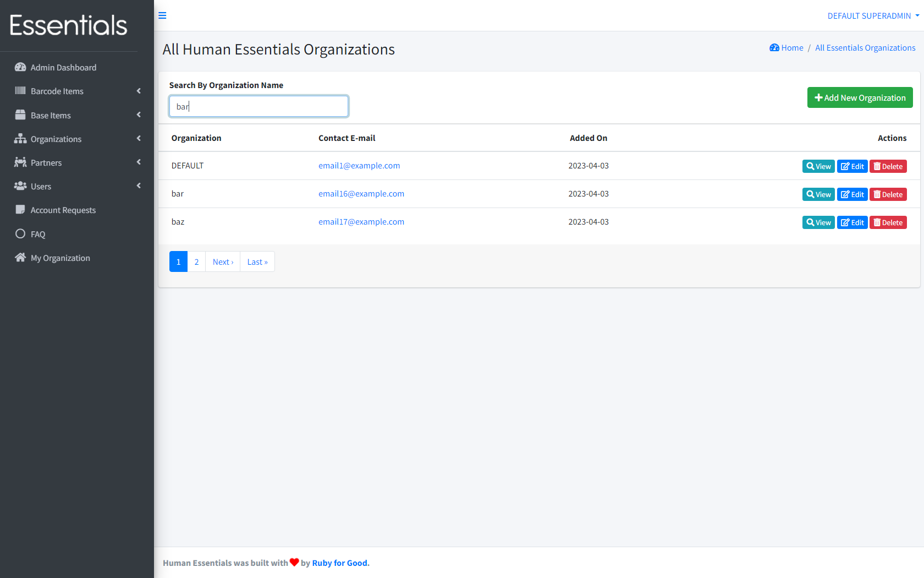Screen dimensions: 924x578
Task: Focus the Search By Organization Name field
Action: pyautogui.click(x=258, y=106)
